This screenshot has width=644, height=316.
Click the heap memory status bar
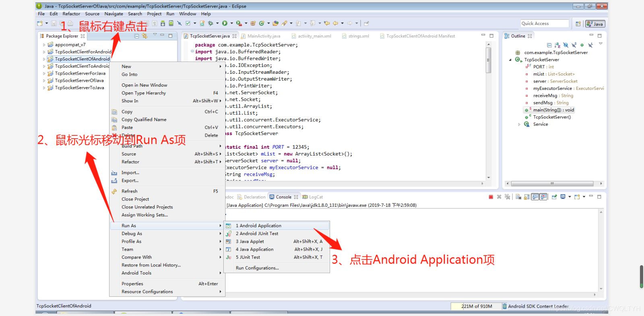pos(476,306)
